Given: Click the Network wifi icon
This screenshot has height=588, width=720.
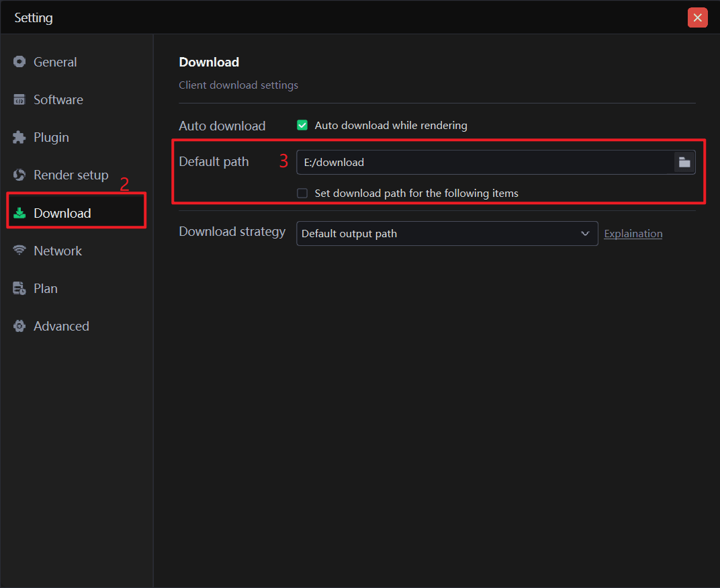Looking at the screenshot, I should (19, 251).
